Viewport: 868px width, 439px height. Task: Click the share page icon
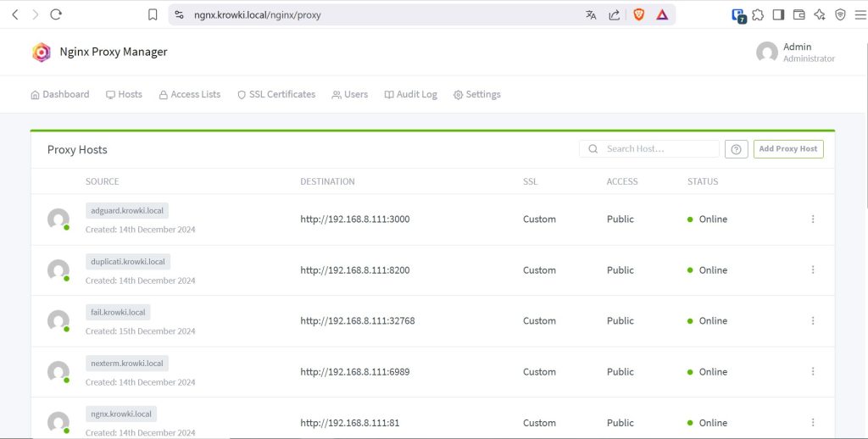coord(614,15)
